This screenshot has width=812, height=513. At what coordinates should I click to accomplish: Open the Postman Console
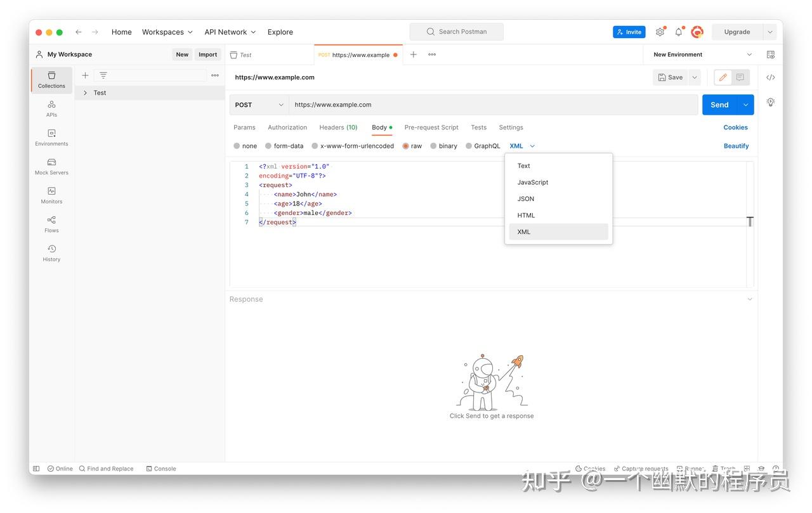[x=160, y=469]
